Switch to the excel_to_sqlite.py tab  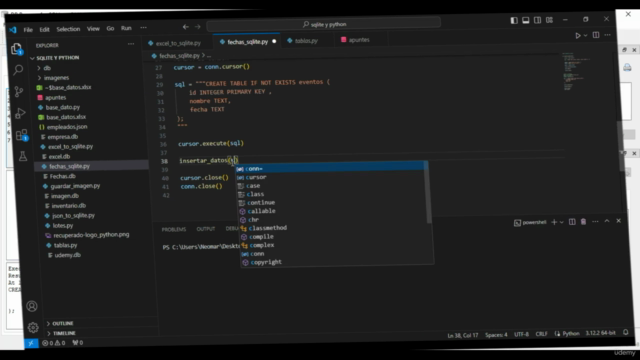coord(178,43)
